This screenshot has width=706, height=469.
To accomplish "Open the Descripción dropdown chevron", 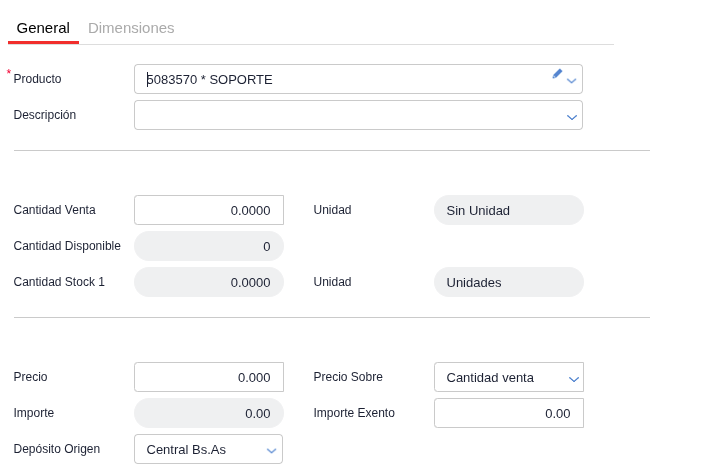I will coord(572,117).
